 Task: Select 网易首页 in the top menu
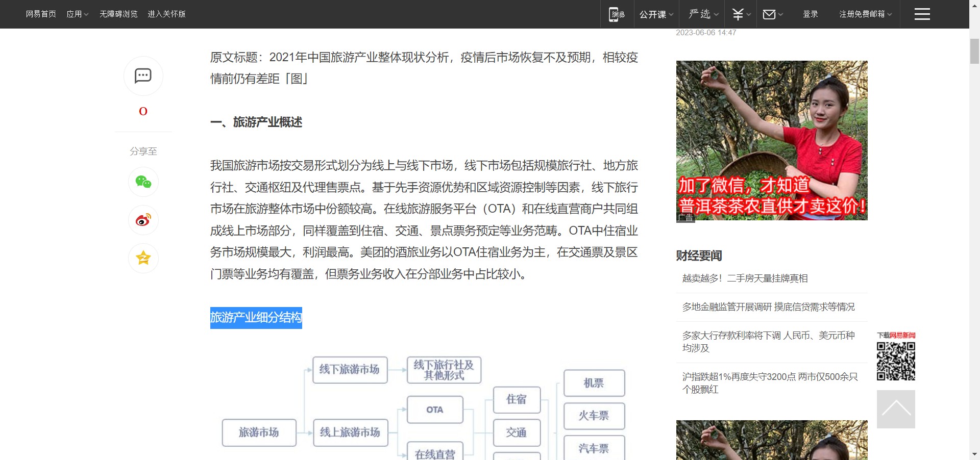coord(41,14)
